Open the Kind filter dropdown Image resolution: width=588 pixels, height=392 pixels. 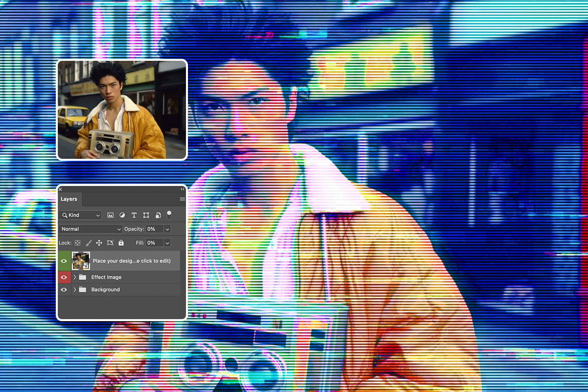click(x=80, y=215)
